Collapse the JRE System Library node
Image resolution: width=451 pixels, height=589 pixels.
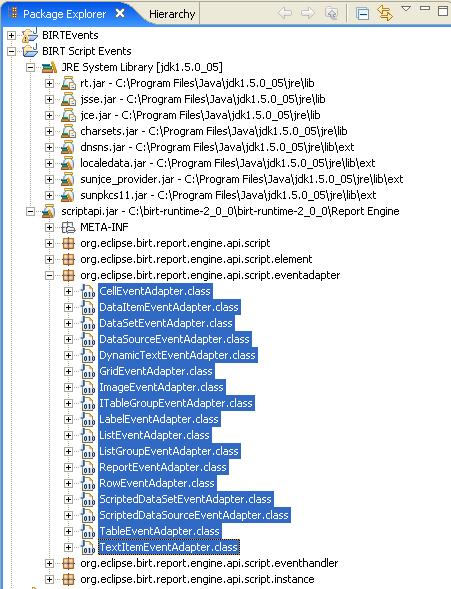point(30,68)
